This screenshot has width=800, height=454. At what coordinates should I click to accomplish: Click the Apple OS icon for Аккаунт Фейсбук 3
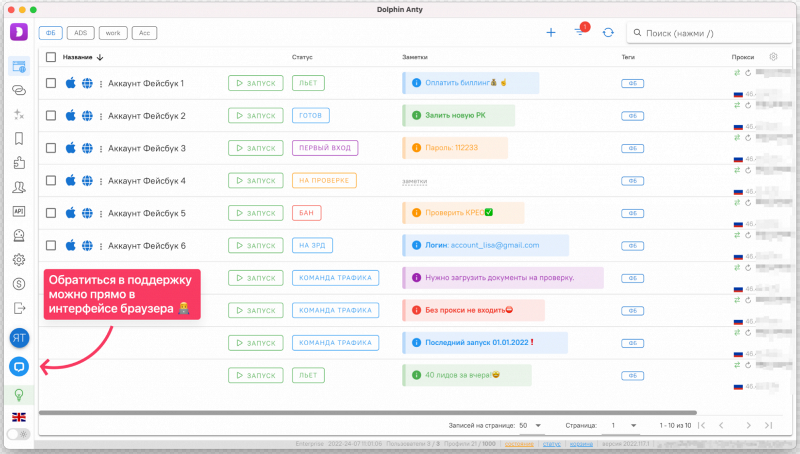coord(71,148)
